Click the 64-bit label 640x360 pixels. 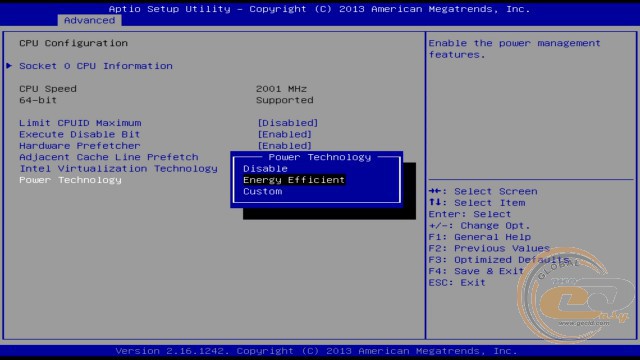click(x=38, y=100)
